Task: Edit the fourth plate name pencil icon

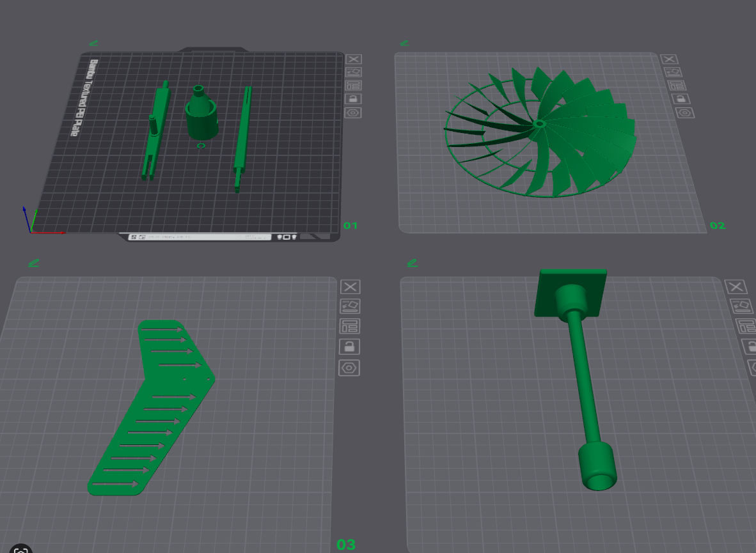Action: [413, 263]
